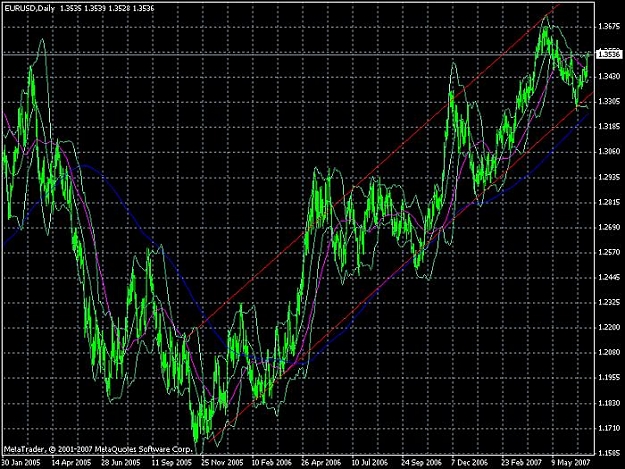Click the 11 Sep 2005 date label
Image resolution: width=625 pixels, height=469 pixels.
click(x=171, y=463)
